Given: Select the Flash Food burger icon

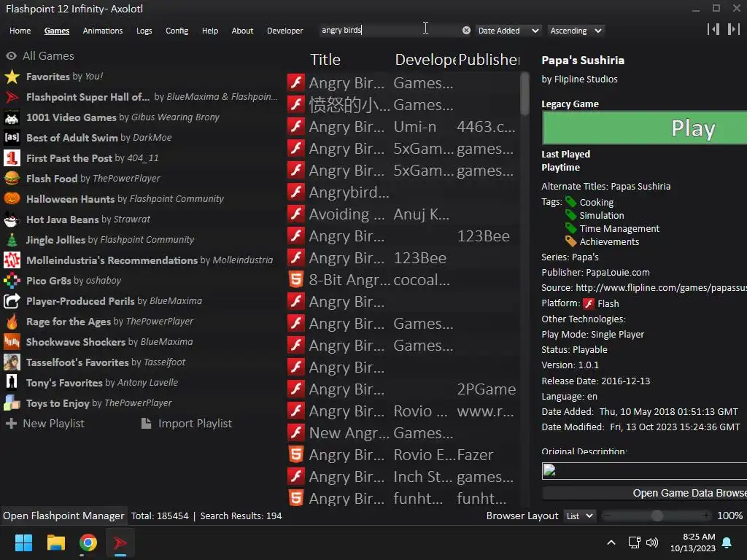Looking at the screenshot, I should pos(12,179).
